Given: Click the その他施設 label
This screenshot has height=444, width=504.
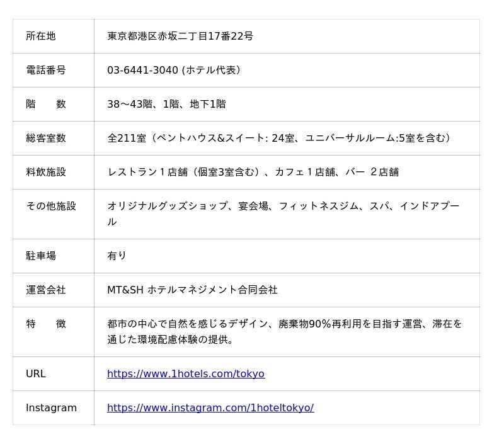Looking at the screenshot, I should pyautogui.click(x=51, y=207).
